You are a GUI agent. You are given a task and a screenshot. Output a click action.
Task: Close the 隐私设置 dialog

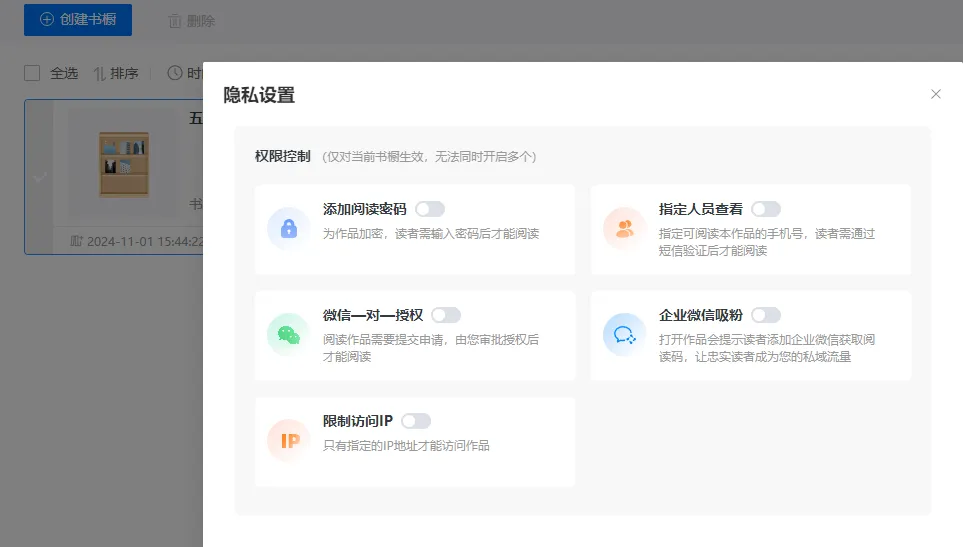(x=935, y=94)
